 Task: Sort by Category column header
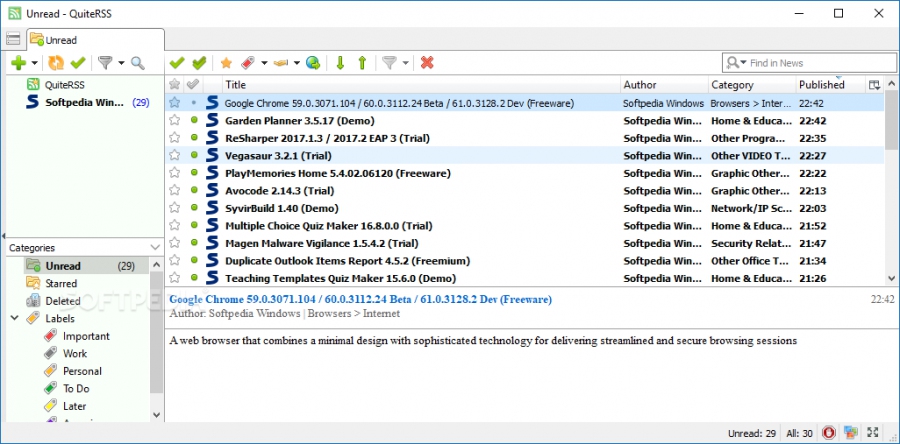[x=752, y=85]
